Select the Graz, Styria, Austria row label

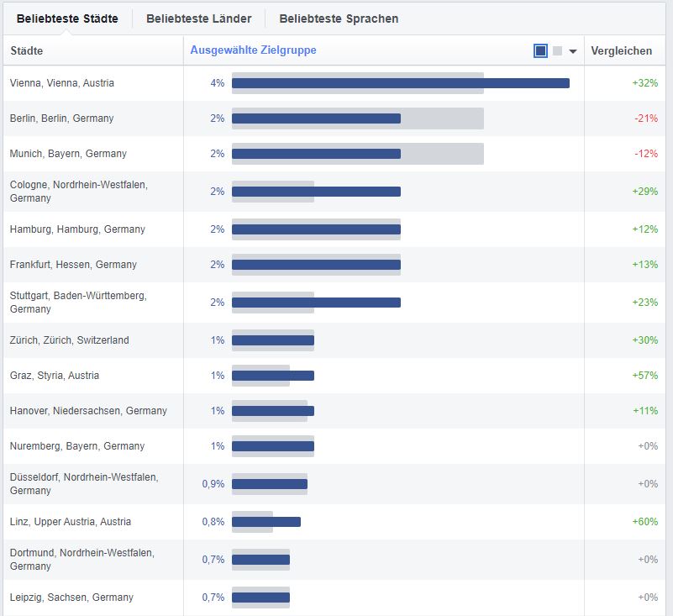55,375
